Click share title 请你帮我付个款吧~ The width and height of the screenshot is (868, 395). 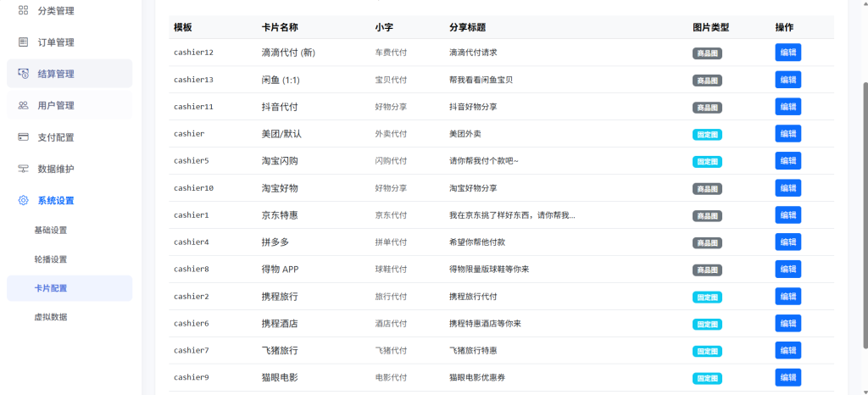coord(484,161)
